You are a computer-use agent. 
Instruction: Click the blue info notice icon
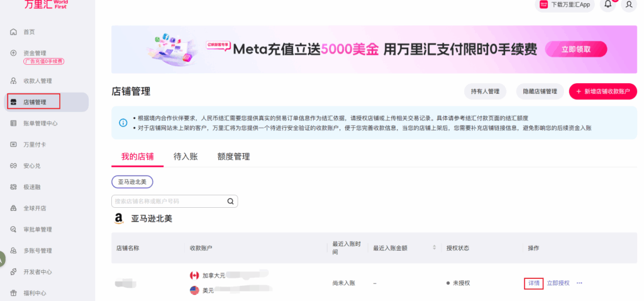[x=123, y=123]
